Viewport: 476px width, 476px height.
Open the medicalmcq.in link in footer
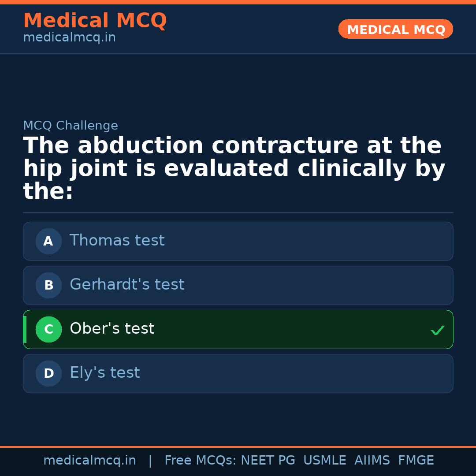[x=89, y=461]
